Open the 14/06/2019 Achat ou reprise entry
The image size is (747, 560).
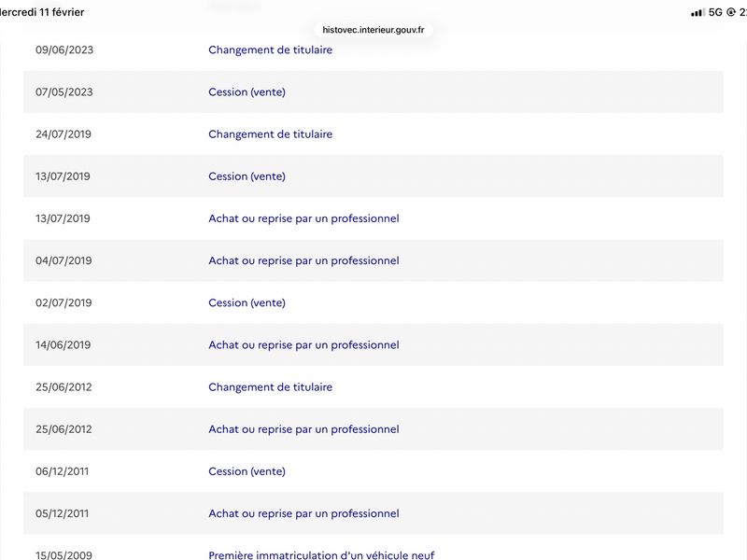click(x=303, y=345)
